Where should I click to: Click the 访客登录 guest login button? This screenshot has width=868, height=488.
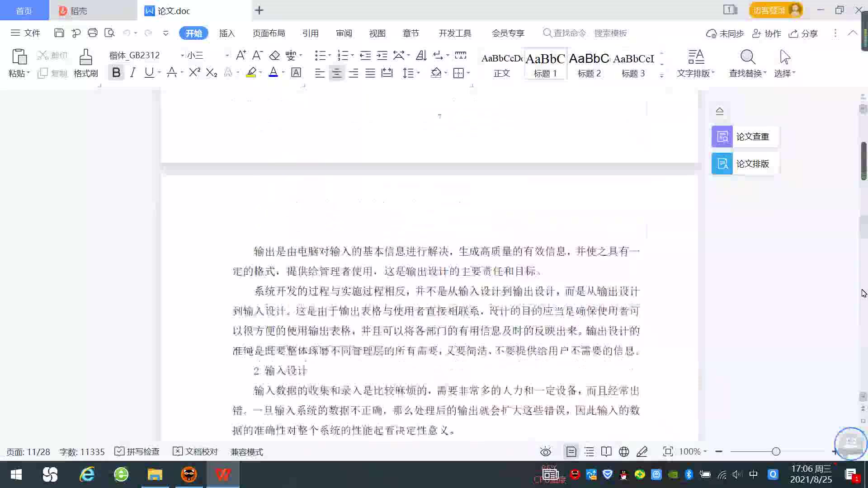776,10
